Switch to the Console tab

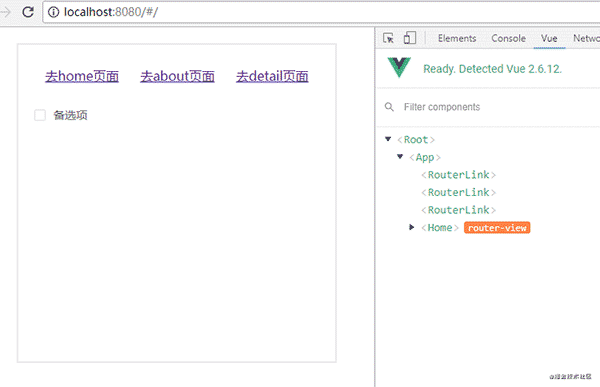[508, 38]
